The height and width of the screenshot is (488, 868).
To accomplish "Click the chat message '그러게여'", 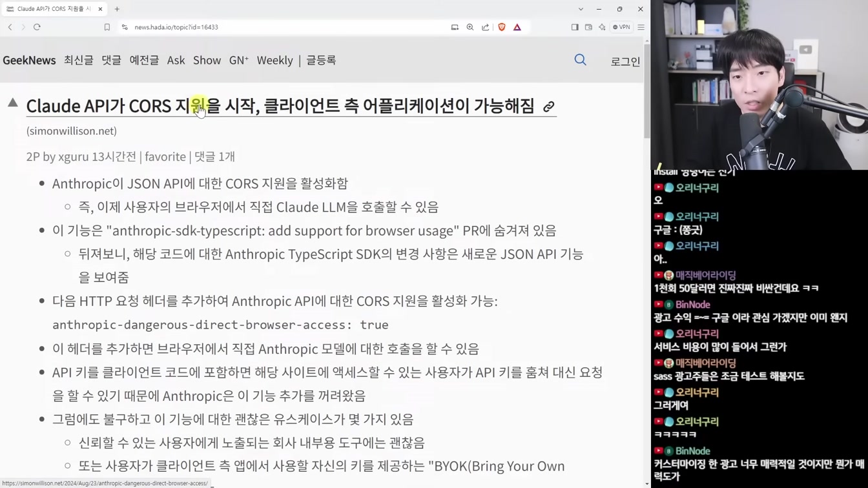I will click(x=671, y=405).
